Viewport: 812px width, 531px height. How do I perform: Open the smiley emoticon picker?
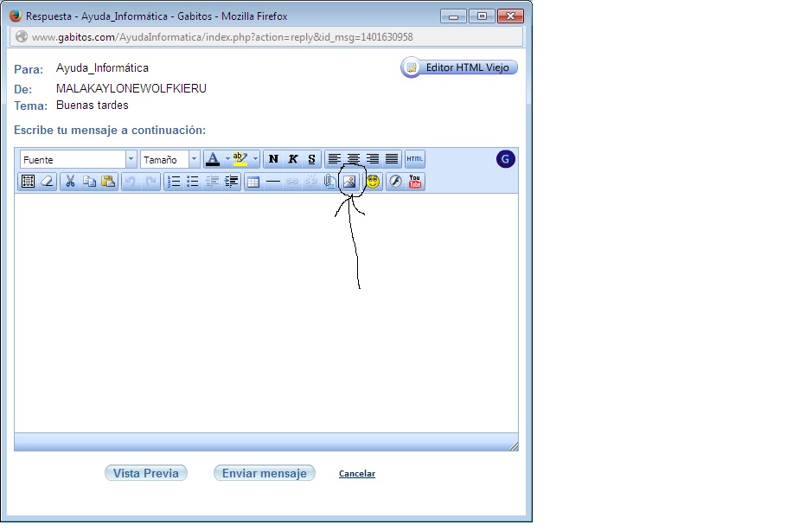click(373, 182)
